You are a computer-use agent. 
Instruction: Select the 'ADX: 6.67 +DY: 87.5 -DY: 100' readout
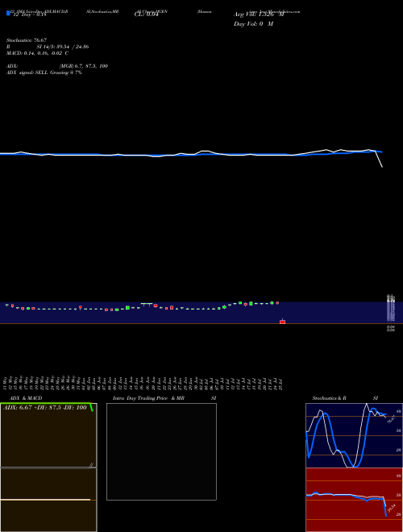pyautogui.click(x=45, y=408)
